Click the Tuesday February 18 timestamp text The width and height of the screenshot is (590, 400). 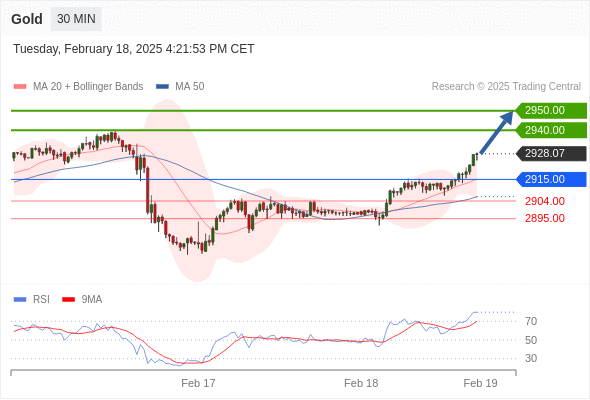pyautogui.click(x=134, y=49)
